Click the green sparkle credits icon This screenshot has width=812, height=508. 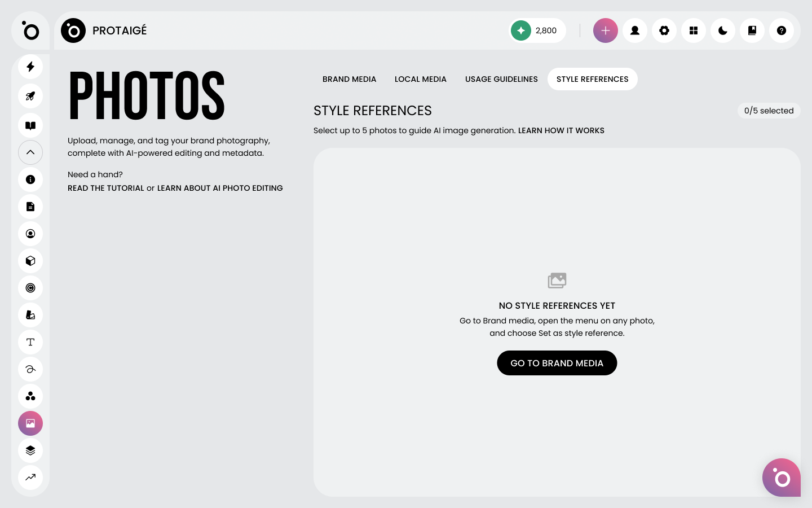coord(521,30)
